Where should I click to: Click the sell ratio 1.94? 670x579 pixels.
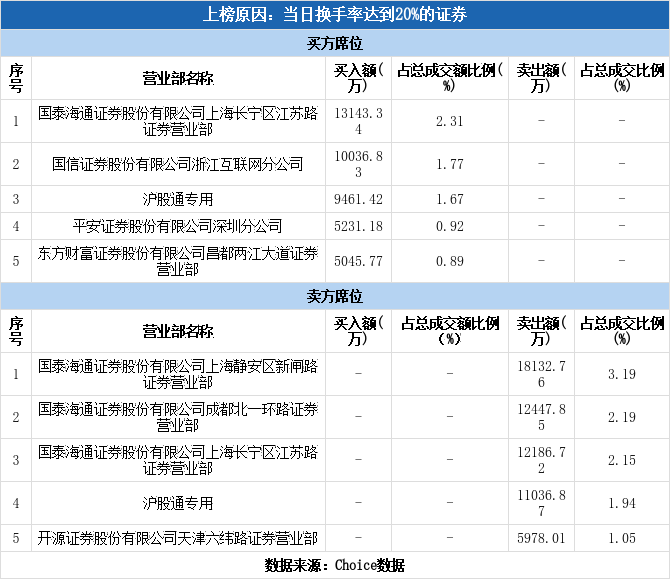click(x=622, y=503)
